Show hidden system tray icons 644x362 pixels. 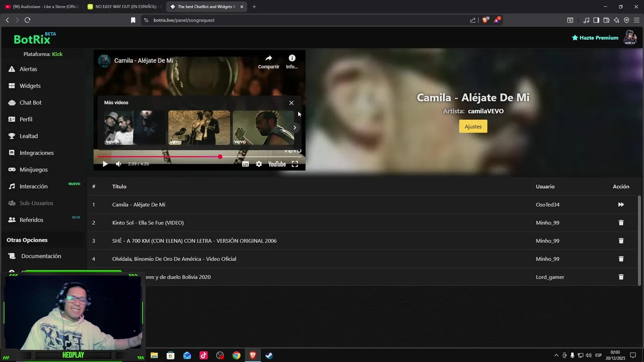coord(556,355)
